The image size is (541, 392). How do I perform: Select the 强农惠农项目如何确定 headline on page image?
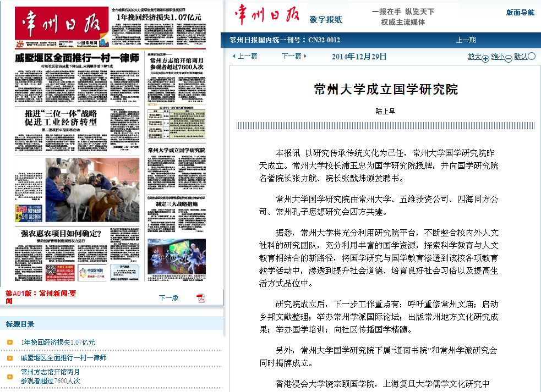(x=61, y=234)
